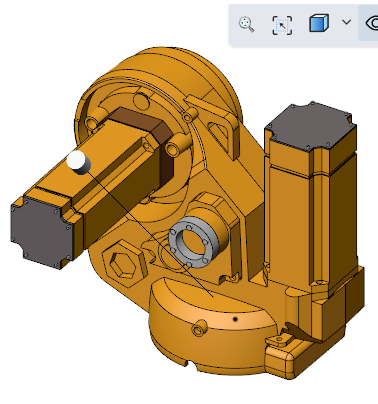
Task: Pick the dark gray top cap of vertical motor
Action: [310, 125]
